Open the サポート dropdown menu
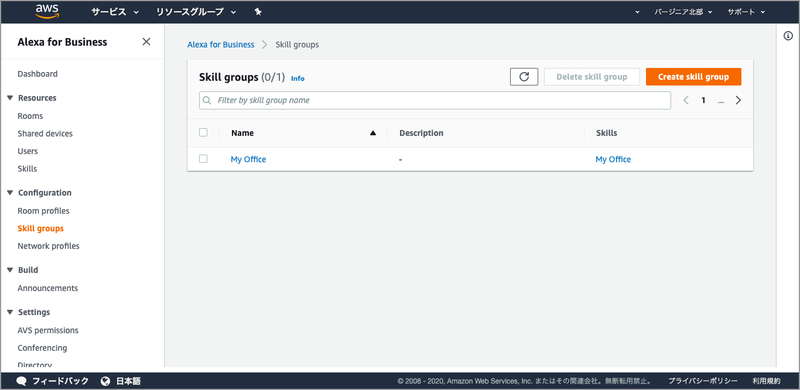 [x=746, y=12]
